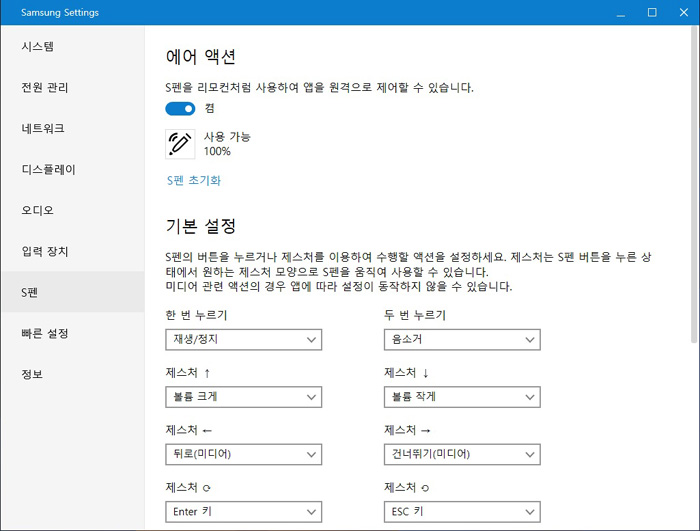This screenshot has height=531, width=700.
Task: Expand the counterclockwise gesture dropdown showing ESC 키
Action: pos(462,512)
